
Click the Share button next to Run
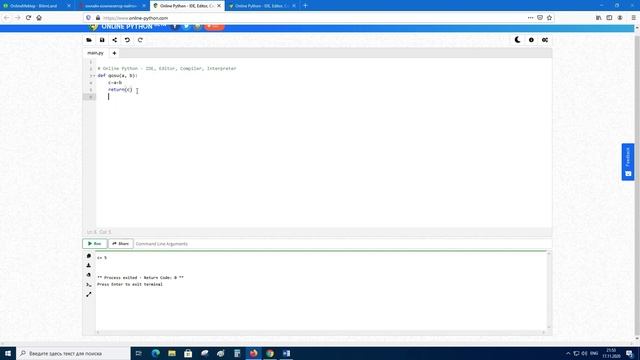coord(120,244)
